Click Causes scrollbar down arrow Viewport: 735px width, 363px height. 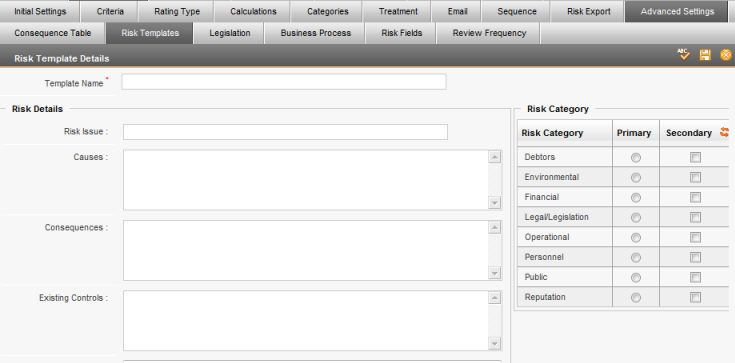pyautogui.click(x=495, y=203)
